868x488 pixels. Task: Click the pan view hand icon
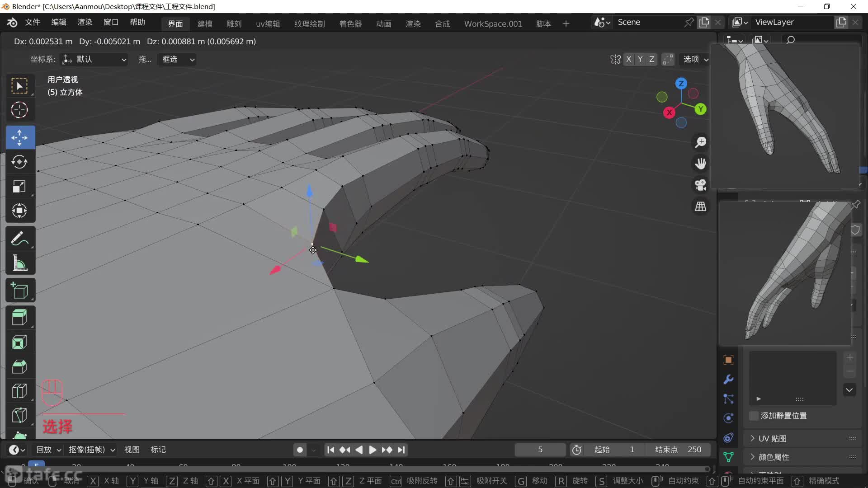coord(701,164)
